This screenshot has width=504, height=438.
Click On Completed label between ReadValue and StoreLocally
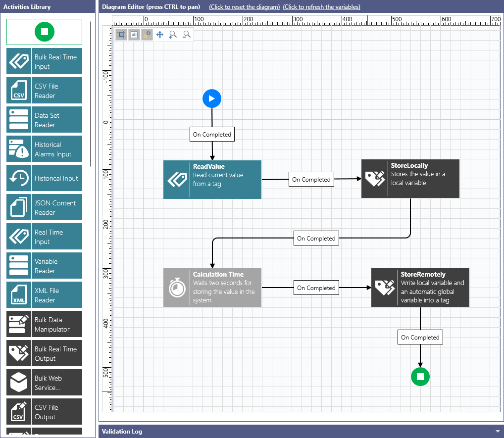click(311, 179)
